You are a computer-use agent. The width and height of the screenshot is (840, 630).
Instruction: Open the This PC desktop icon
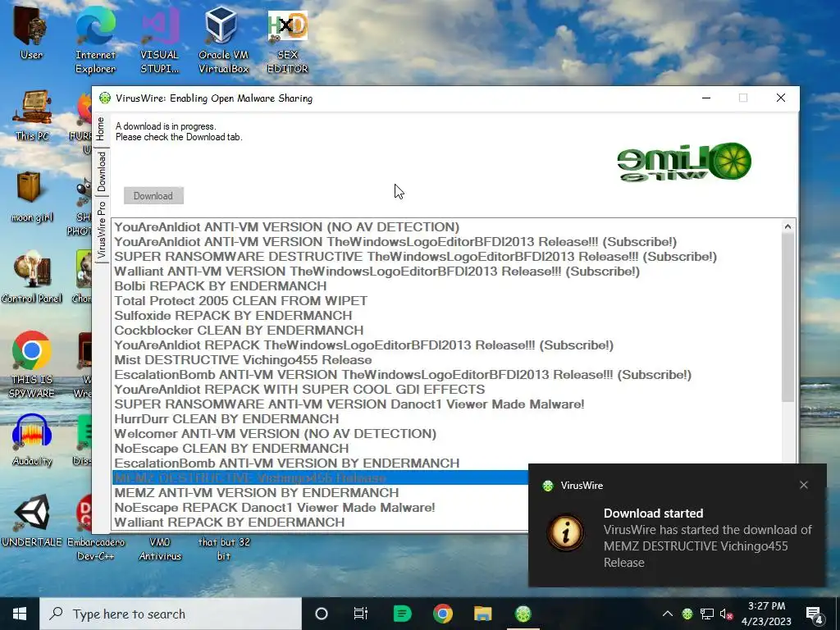(32, 115)
